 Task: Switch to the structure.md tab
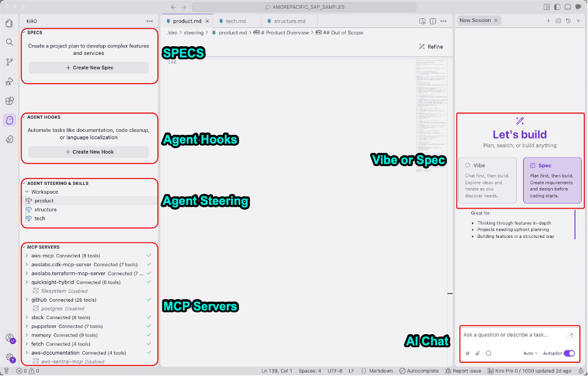point(289,21)
